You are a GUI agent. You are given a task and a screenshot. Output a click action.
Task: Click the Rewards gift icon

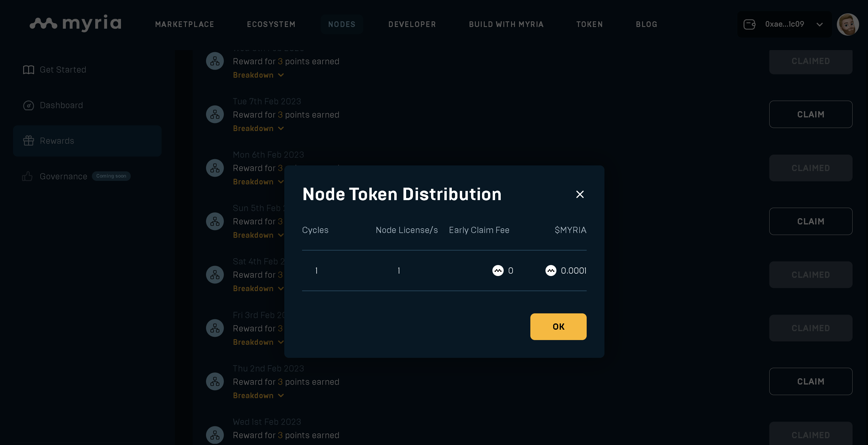click(x=29, y=141)
